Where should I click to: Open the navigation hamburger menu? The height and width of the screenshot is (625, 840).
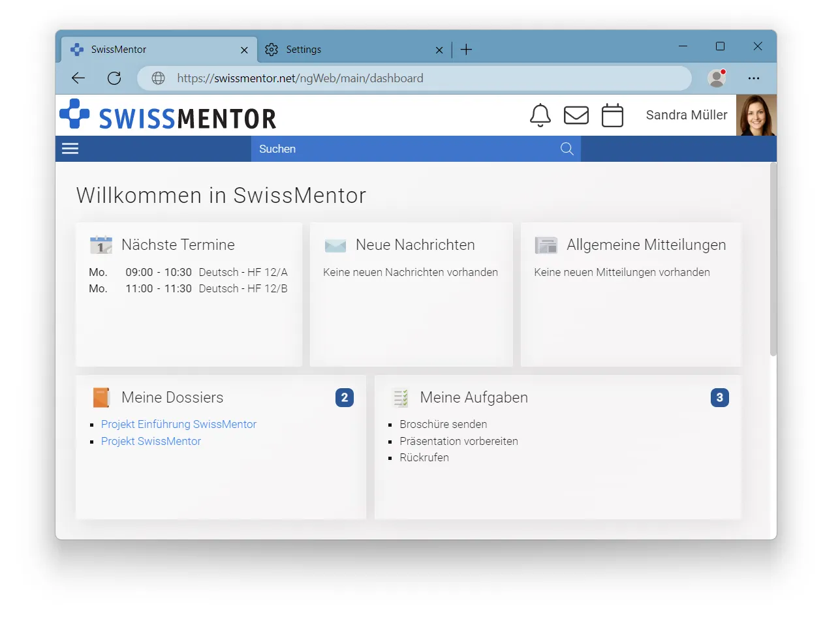[70, 148]
